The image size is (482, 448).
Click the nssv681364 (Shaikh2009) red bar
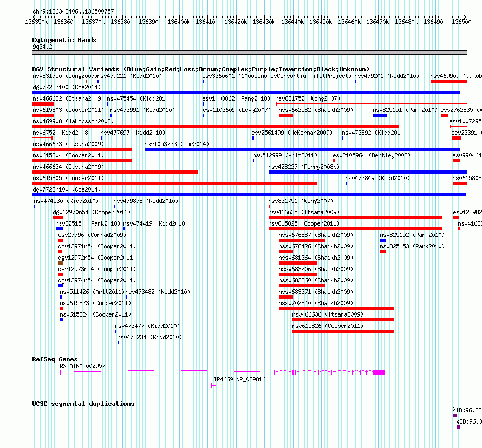pos(297,263)
